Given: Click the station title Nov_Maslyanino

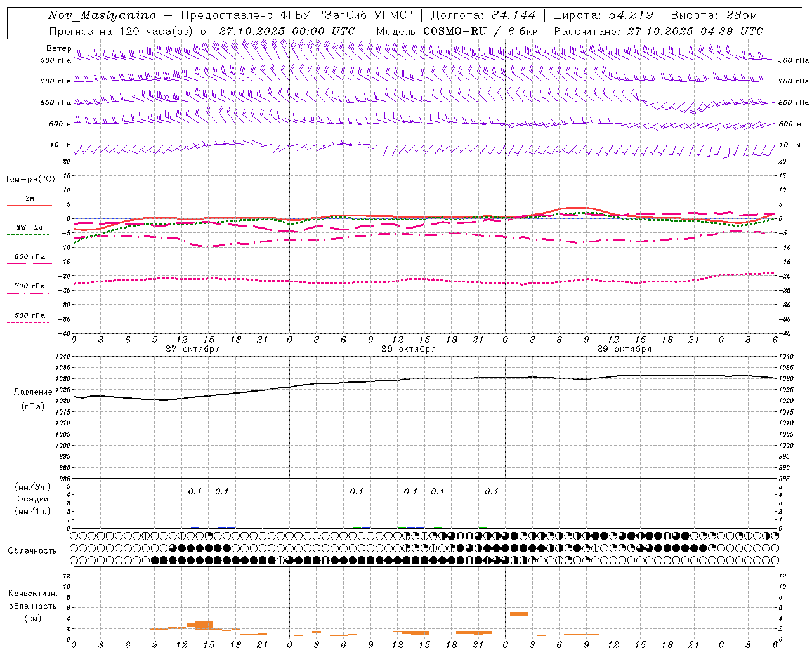Looking at the screenshot, I should tap(102, 15).
